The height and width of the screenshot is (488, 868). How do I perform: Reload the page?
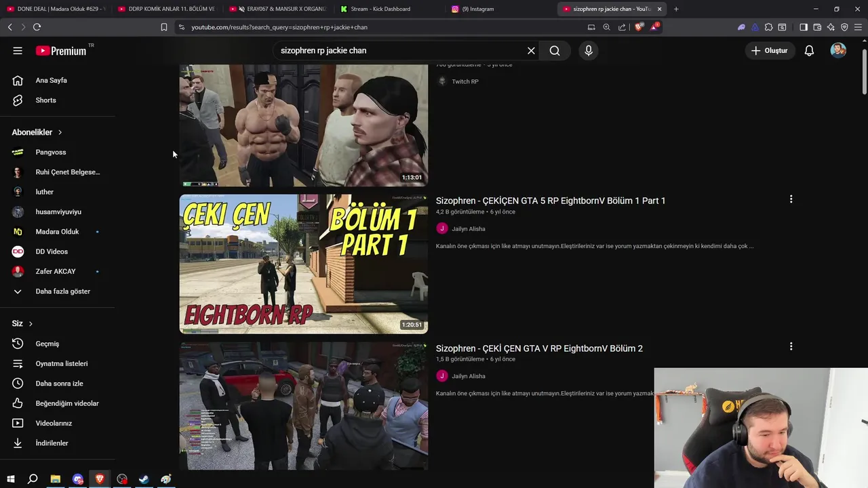pos(37,27)
